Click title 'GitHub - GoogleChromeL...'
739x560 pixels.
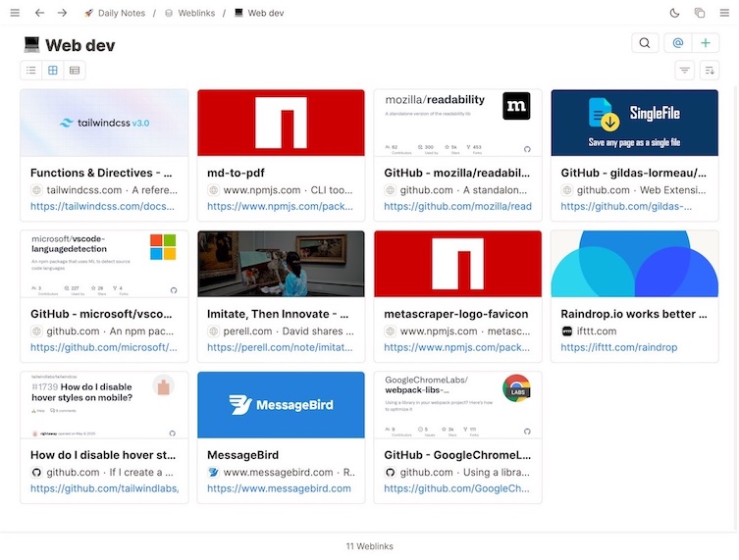tap(457, 455)
